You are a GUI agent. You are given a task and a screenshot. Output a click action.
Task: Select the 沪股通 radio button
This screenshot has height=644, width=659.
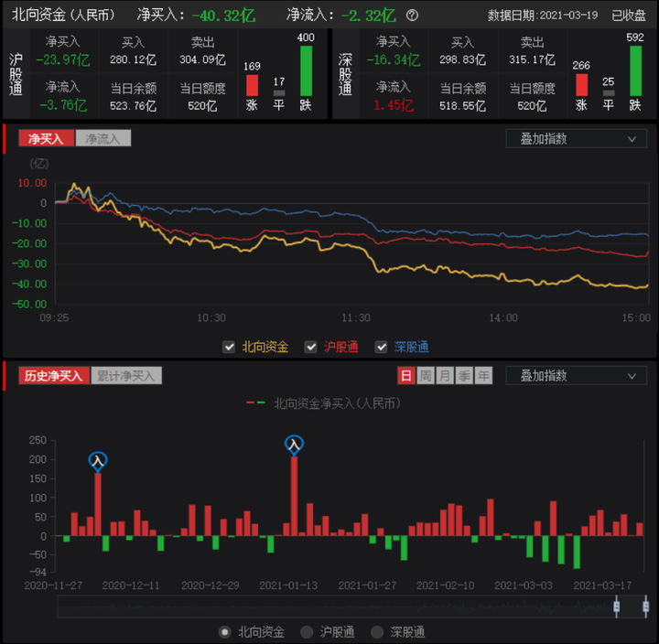[307, 632]
